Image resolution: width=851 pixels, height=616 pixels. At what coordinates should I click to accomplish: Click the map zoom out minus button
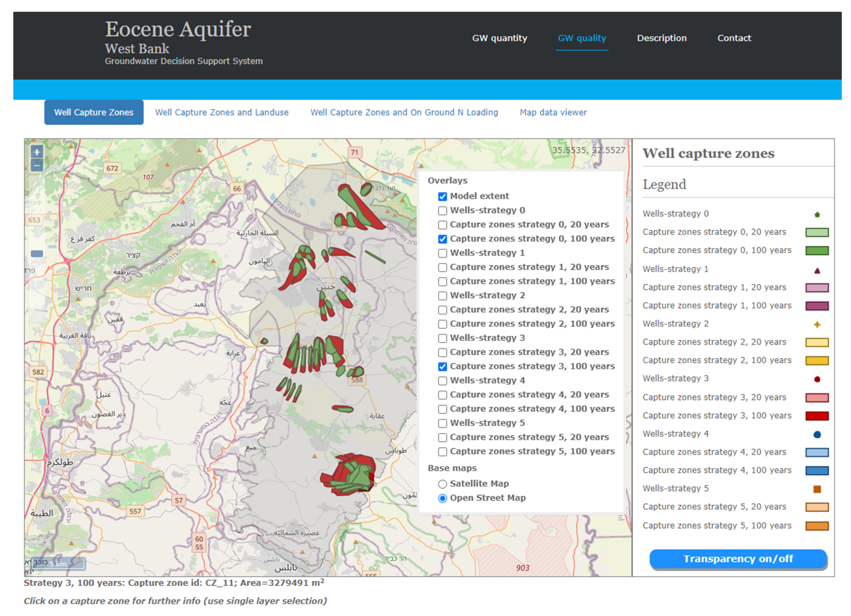[x=37, y=165]
